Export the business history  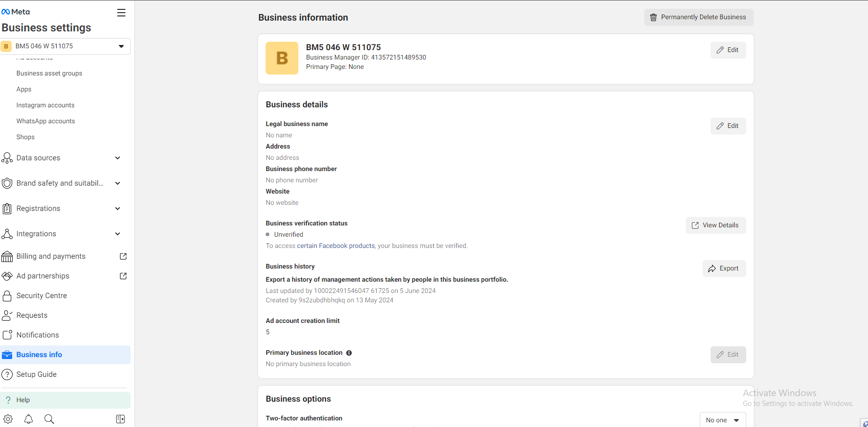coord(724,269)
